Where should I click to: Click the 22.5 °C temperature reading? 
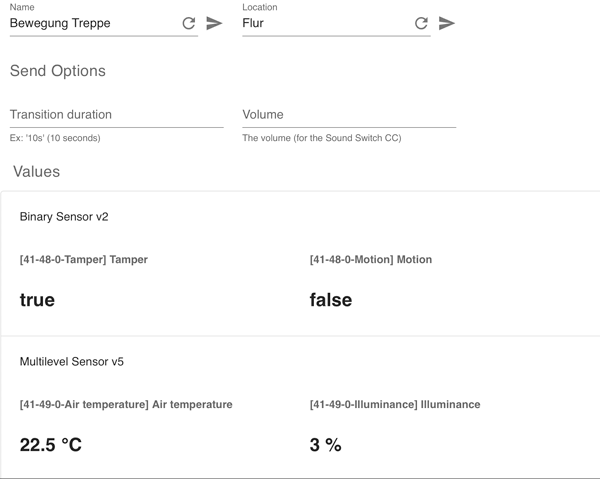tap(51, 445)
